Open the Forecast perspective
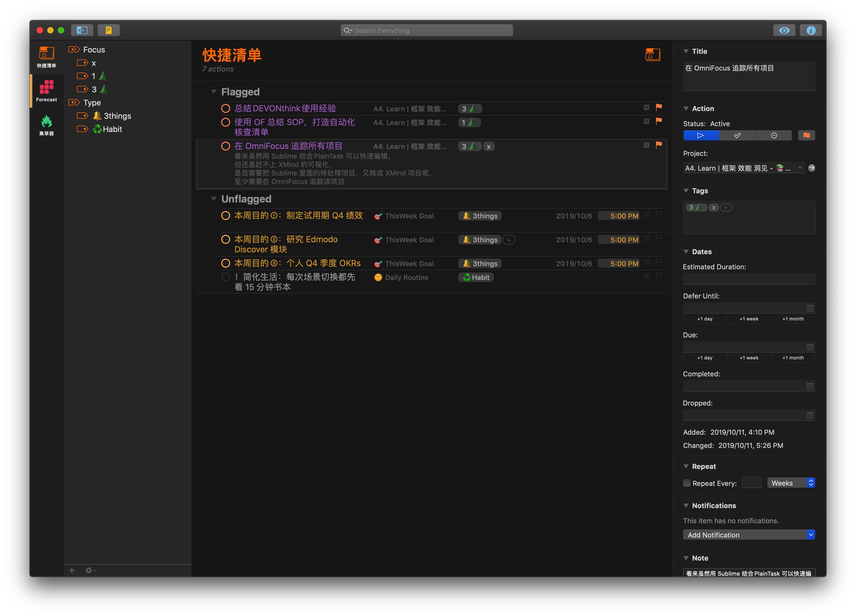The width and height of the screenshot is (856, 616). tap(46, 91)
